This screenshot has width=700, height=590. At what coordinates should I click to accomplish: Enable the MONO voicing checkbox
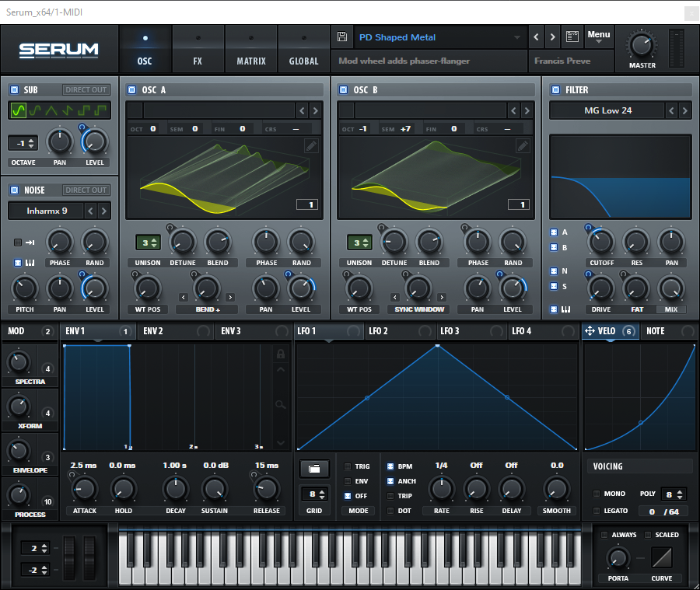(x=597, y=494)
